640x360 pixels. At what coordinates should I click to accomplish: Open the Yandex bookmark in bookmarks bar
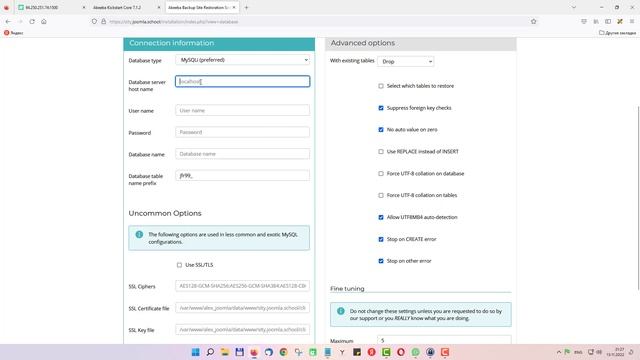[13, 33]
